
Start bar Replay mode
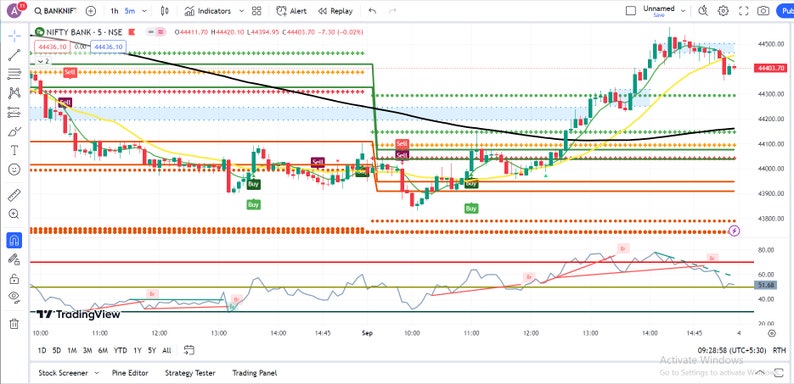[335, 11]
